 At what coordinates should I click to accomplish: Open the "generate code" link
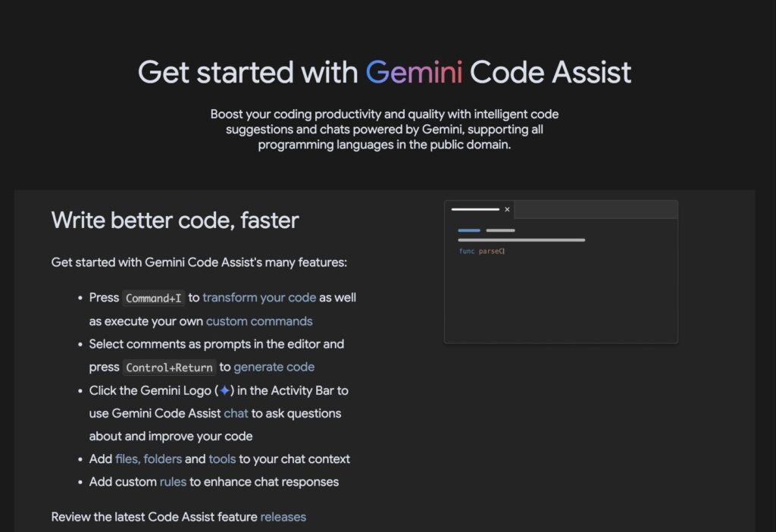click(x=274, y=367)
